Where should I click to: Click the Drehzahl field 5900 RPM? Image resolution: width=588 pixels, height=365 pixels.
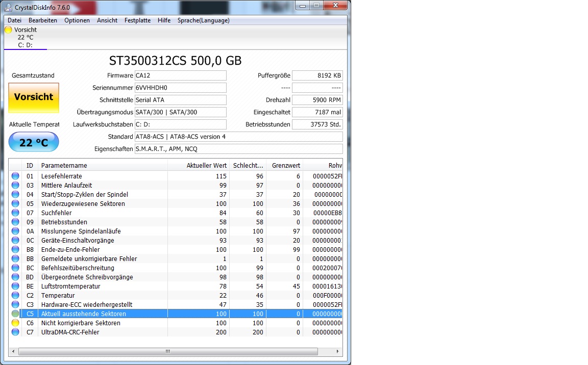click(317, 100)
